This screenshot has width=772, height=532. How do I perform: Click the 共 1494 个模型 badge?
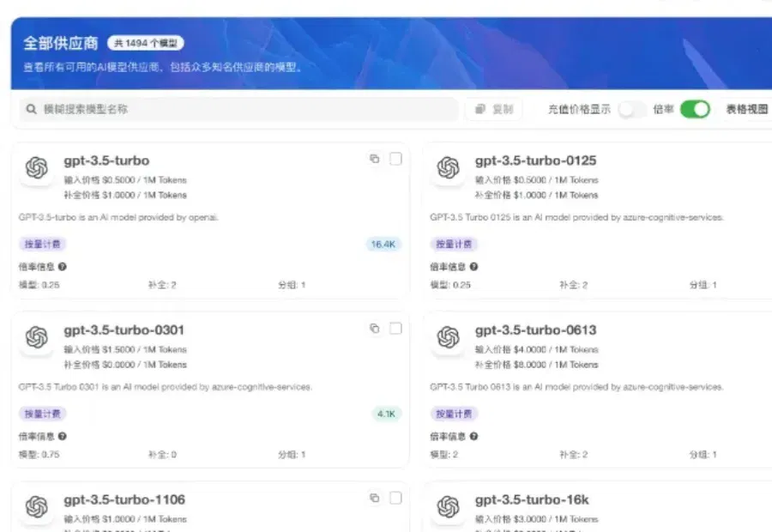[x=146, y=44]
